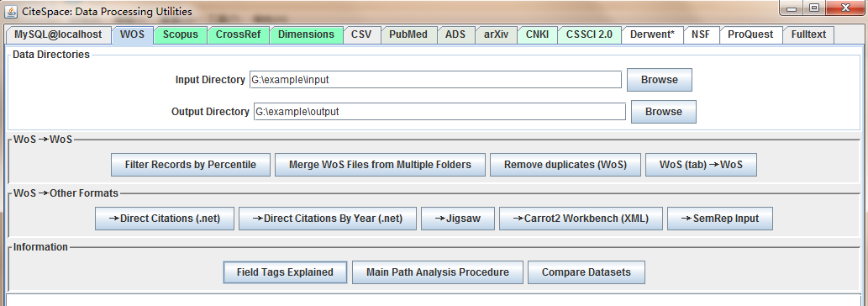Switch to the NSF tab
The height and width of the screenshot is (306, 868).
tap(702, 34)
